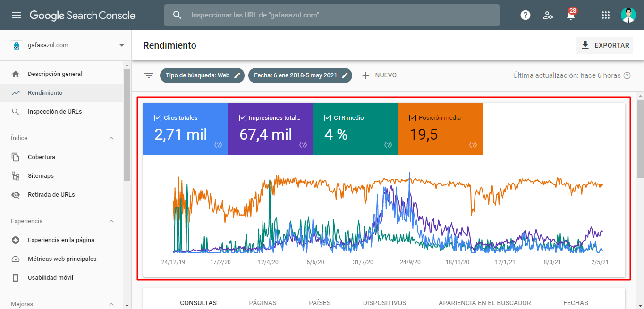The height and width of the screenshot is (309, 644).
Task: Collapse the Índice sidebar section
Action: (x=111, y=138)
